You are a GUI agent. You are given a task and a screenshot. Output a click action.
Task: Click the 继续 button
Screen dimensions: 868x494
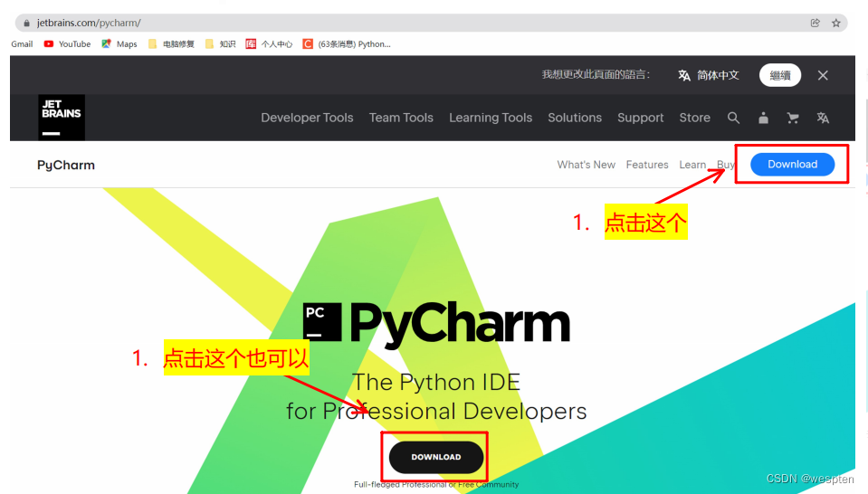(780, 75)
